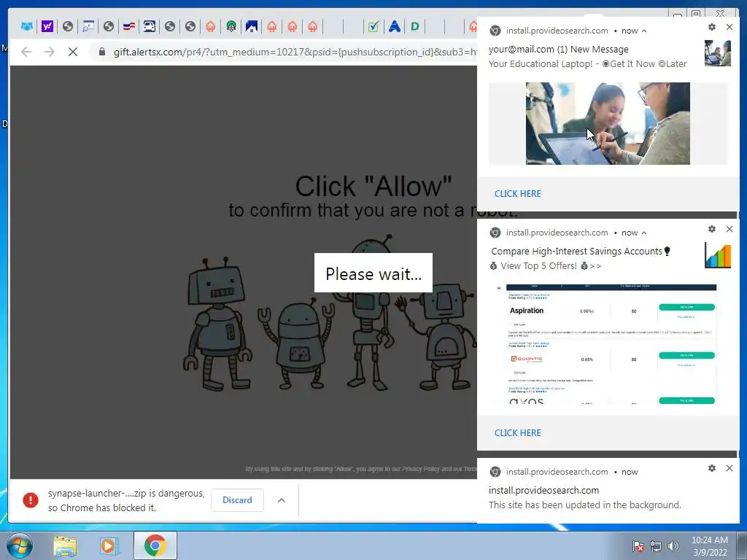
Task: Click CLICK HERE under savings notification
Action: [x=518, y=433]
